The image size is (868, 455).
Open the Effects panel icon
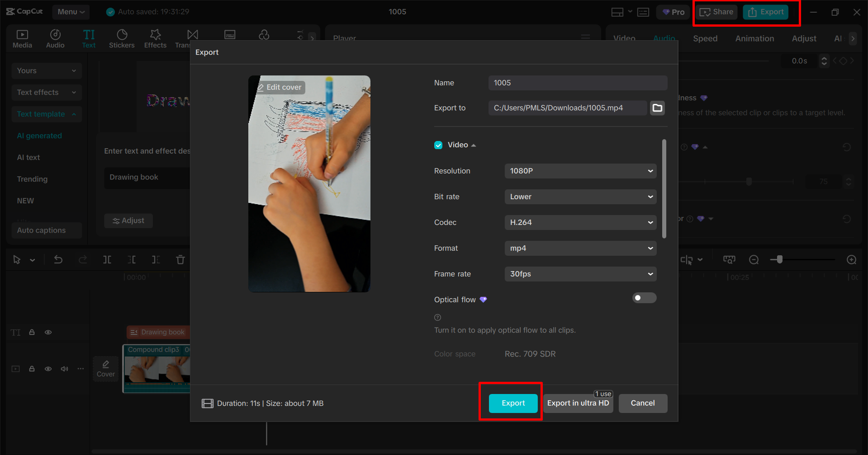[x=155, y=38]
